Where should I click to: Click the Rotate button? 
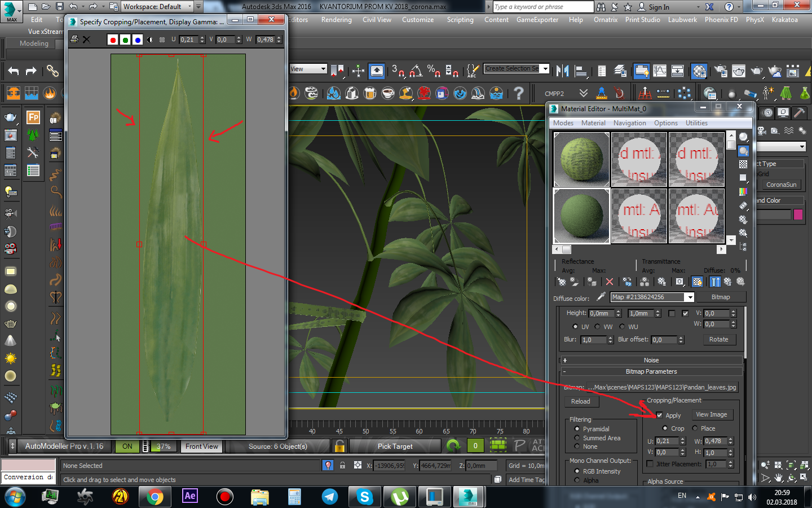(x=719, y=339)
